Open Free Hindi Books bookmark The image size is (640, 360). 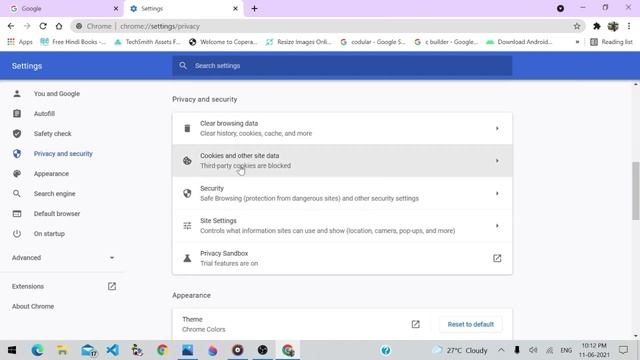(x=73, y=42)
